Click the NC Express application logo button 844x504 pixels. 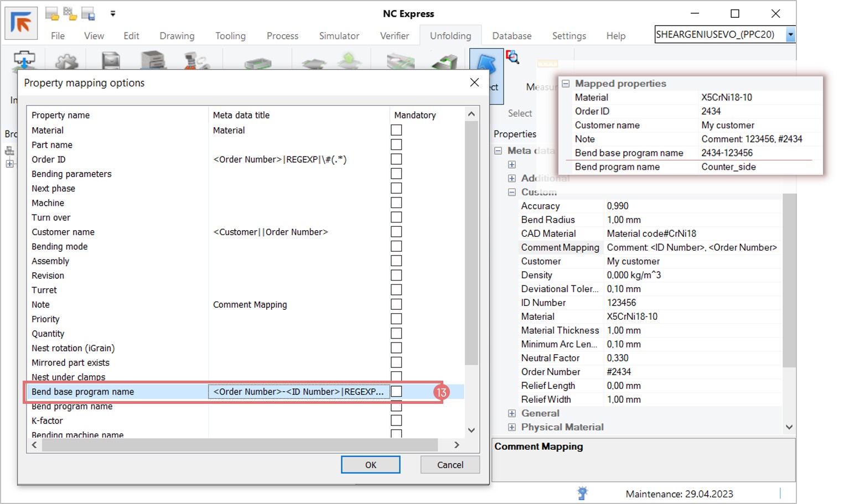tap(21, 23)
